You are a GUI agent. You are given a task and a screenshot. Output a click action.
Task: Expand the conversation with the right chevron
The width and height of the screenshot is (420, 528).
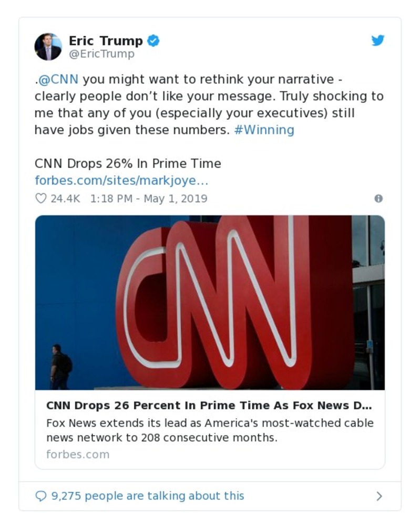[x=379, y=496]
